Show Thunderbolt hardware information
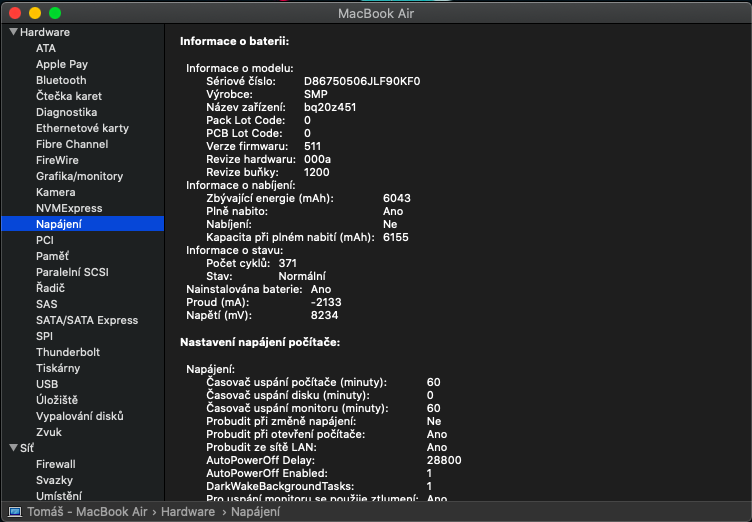 pos(68,352)
